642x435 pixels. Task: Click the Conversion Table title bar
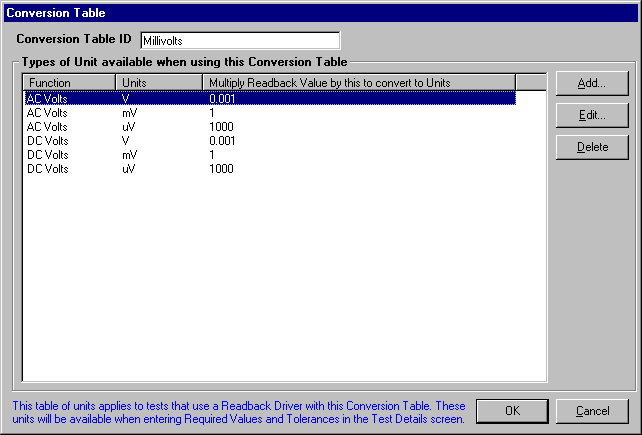click(x=320, y=13)
